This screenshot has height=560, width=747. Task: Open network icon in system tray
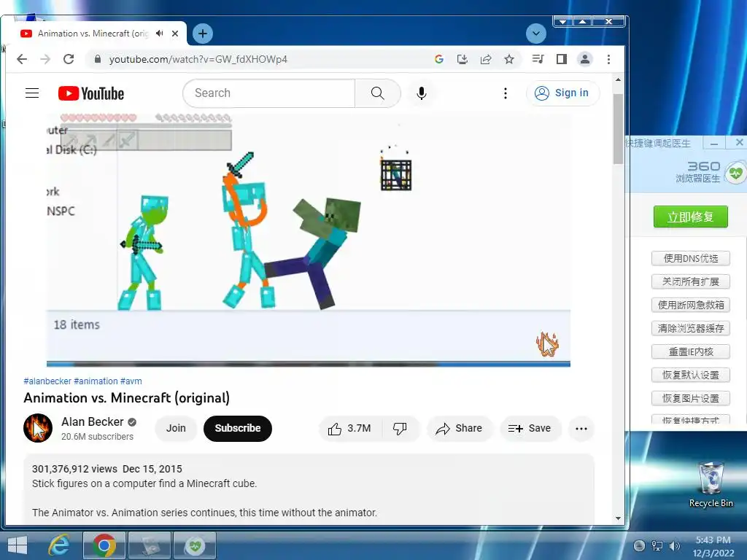tap(657, 545)
